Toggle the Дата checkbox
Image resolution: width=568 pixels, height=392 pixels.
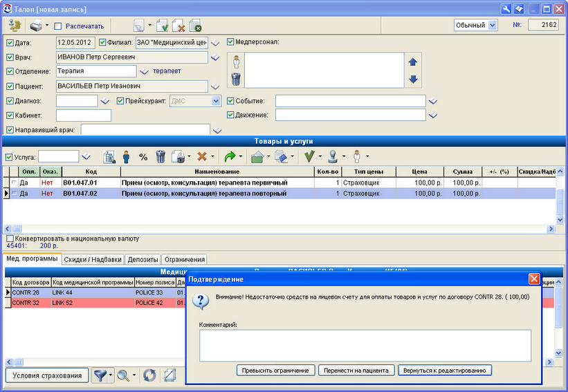(x=10, y=43)
